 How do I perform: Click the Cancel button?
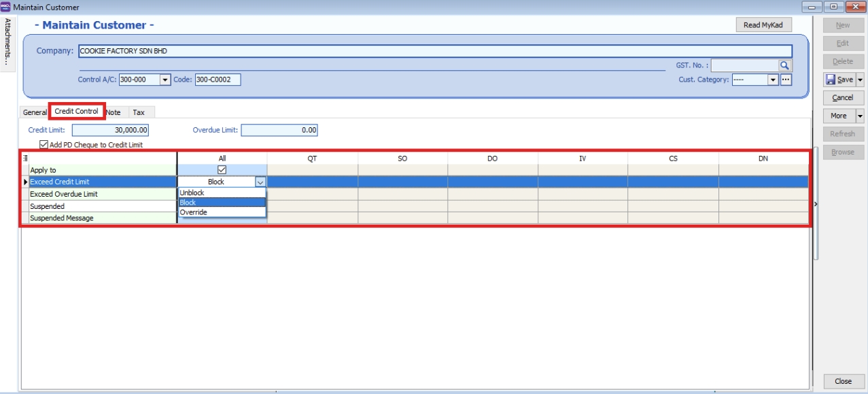(843, 97)
